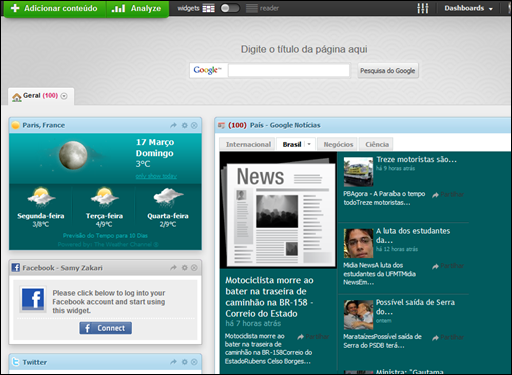Share the Motociclista article via Partilhar
The image size is (512, 375).
(x=314, y=337)
